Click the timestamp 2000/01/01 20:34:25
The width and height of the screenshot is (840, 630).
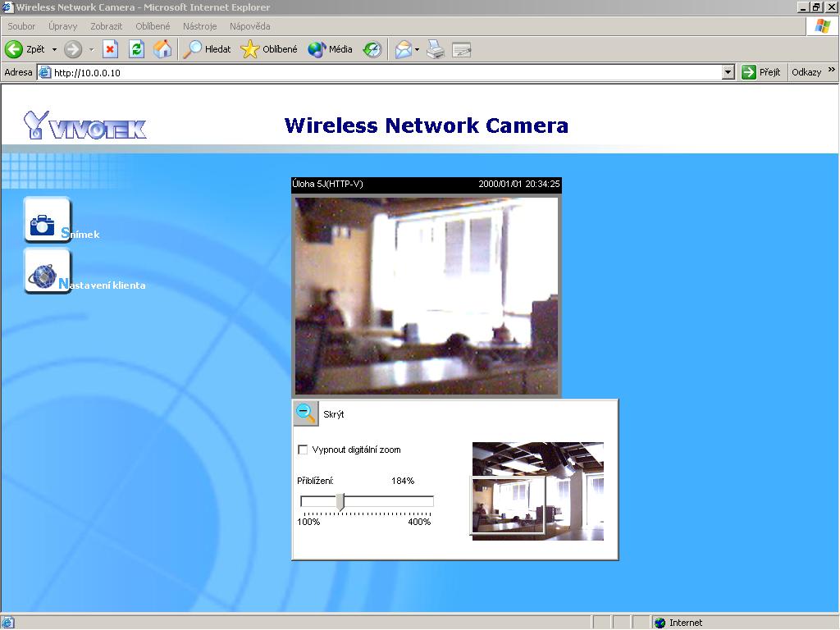[519, 184]
